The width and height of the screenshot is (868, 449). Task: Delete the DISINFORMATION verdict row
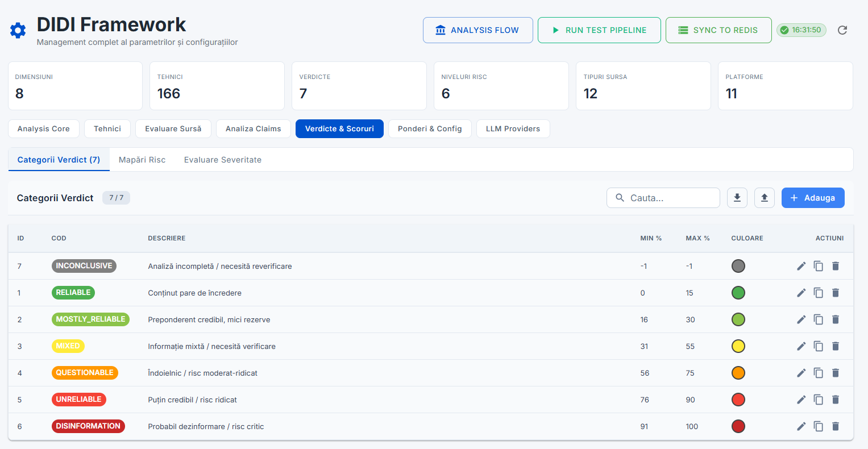[836, 426]
